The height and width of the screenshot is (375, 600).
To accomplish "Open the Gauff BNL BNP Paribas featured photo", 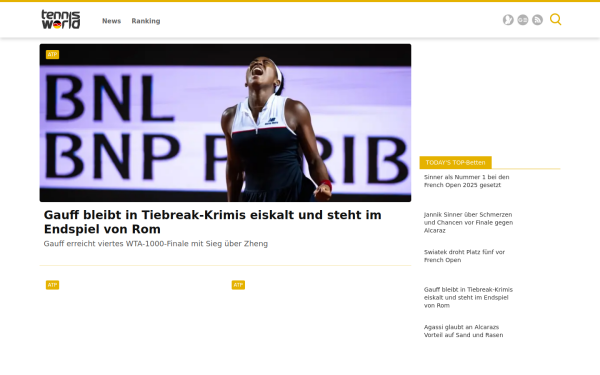I will click(225, 123).
